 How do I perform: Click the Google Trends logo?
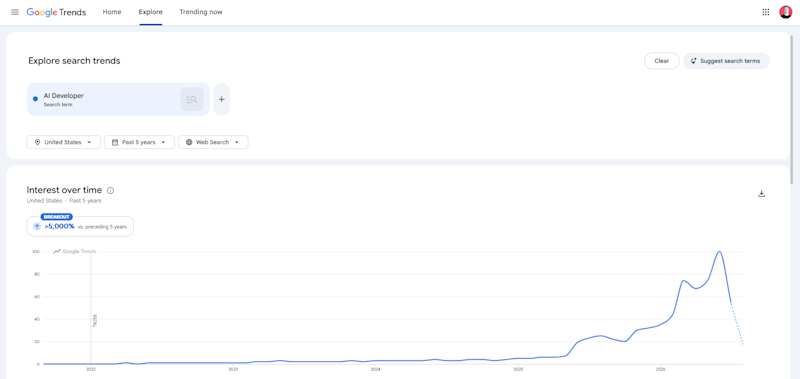point(56,12)
